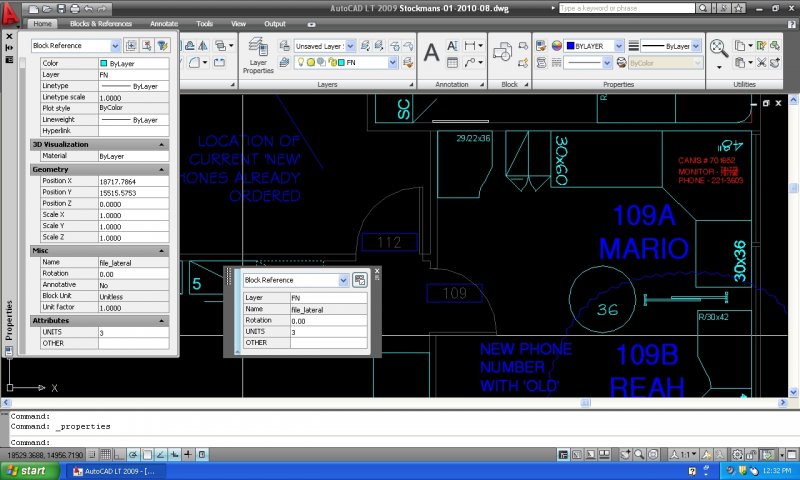Viewport: 800px width, 480px height.
Task: Click the Plot printer icon in quick access toolbar
Action: [x=74, y=9]
